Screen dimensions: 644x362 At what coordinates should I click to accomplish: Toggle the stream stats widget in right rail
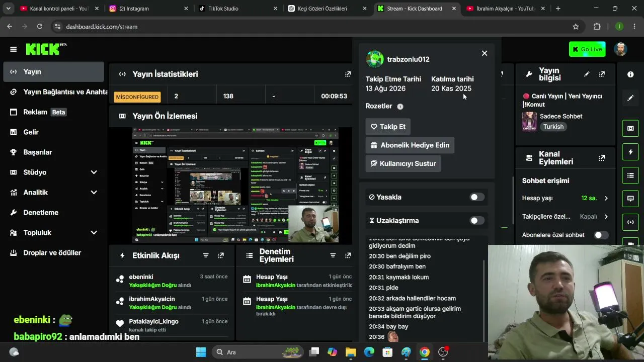pyautogui.click(x=630, y=222)
